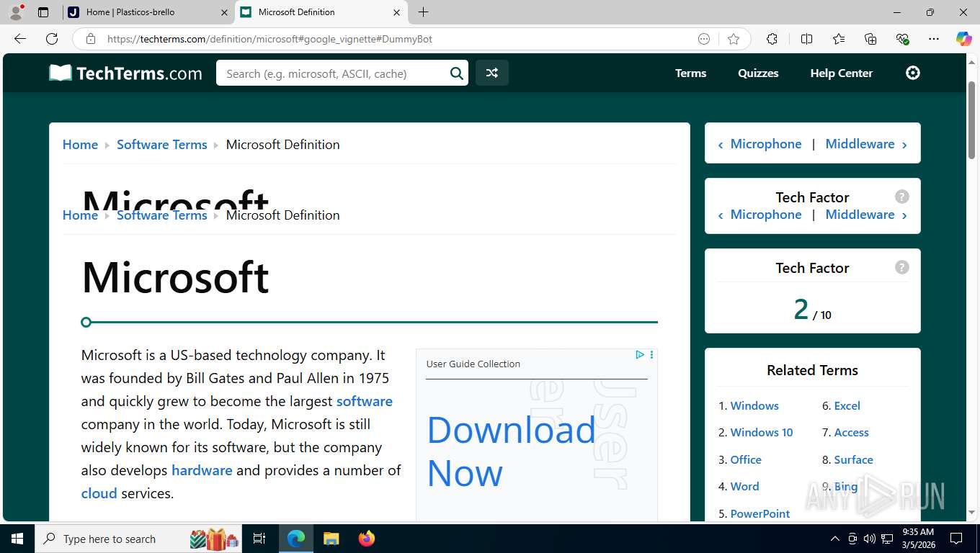980x553 pixels.
Task: Click the browser address bar URL
Action: 269,39
